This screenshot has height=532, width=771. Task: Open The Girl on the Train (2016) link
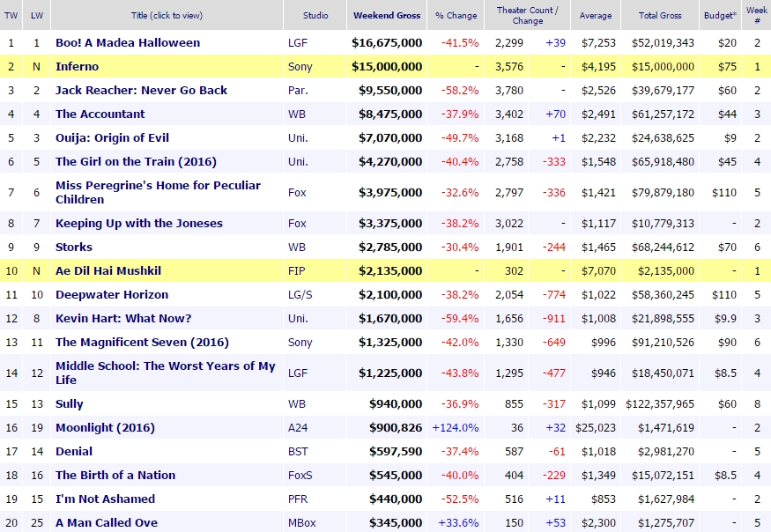[136, 162]
